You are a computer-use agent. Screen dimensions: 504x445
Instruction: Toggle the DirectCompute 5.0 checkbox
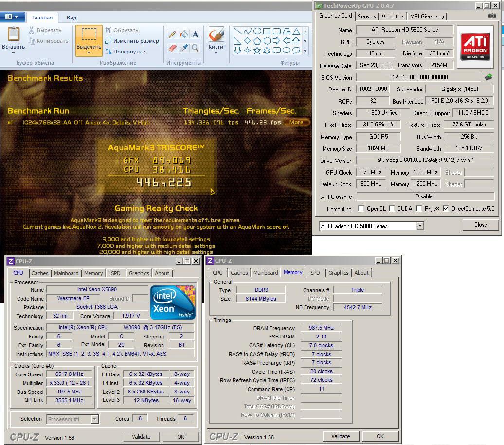pyautogui.click(x=446, y=209)
